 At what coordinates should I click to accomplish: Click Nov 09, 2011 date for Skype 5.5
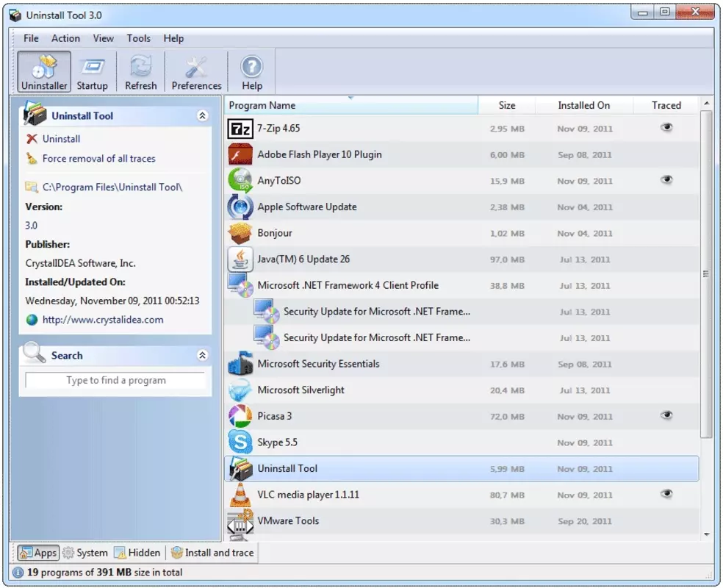[x=585, y=442]
